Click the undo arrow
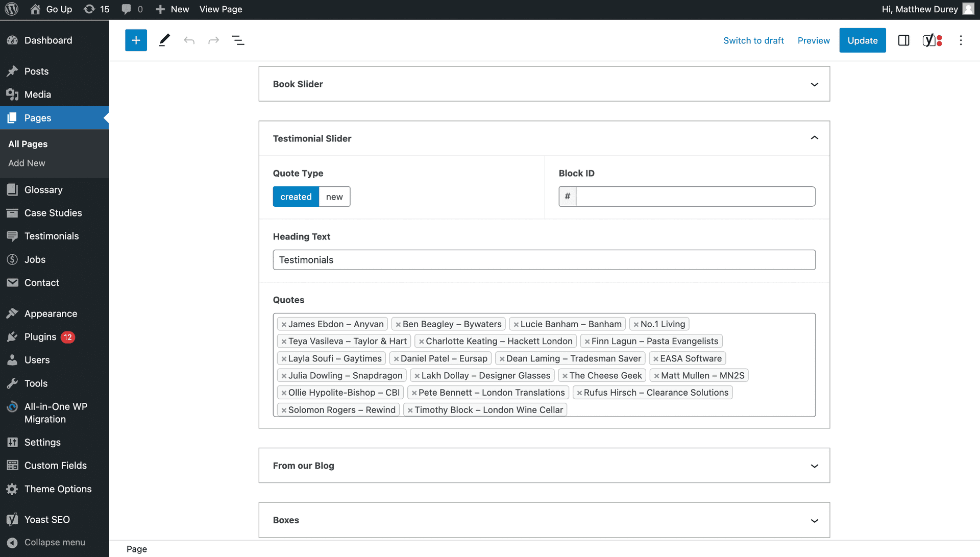 point(189,40)
